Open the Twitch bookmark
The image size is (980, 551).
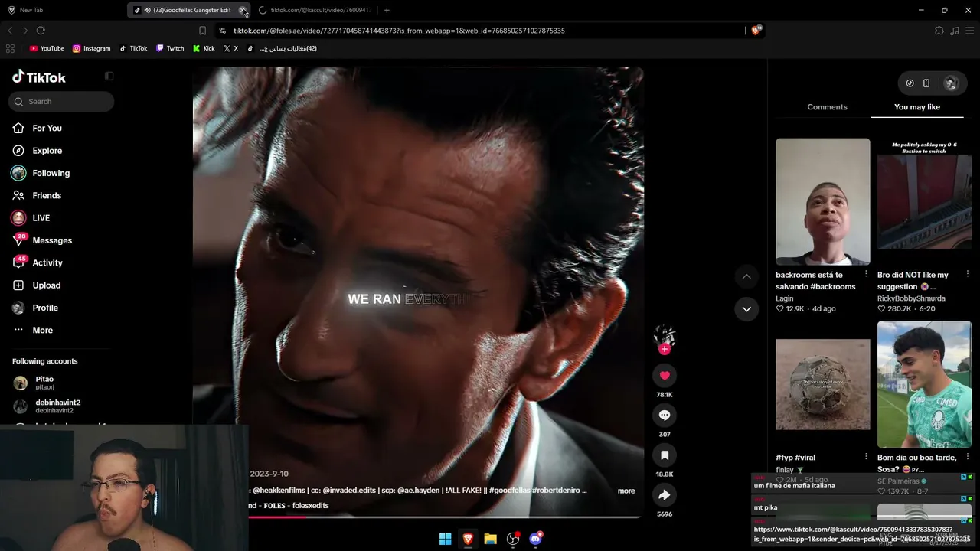click(170, 48)
